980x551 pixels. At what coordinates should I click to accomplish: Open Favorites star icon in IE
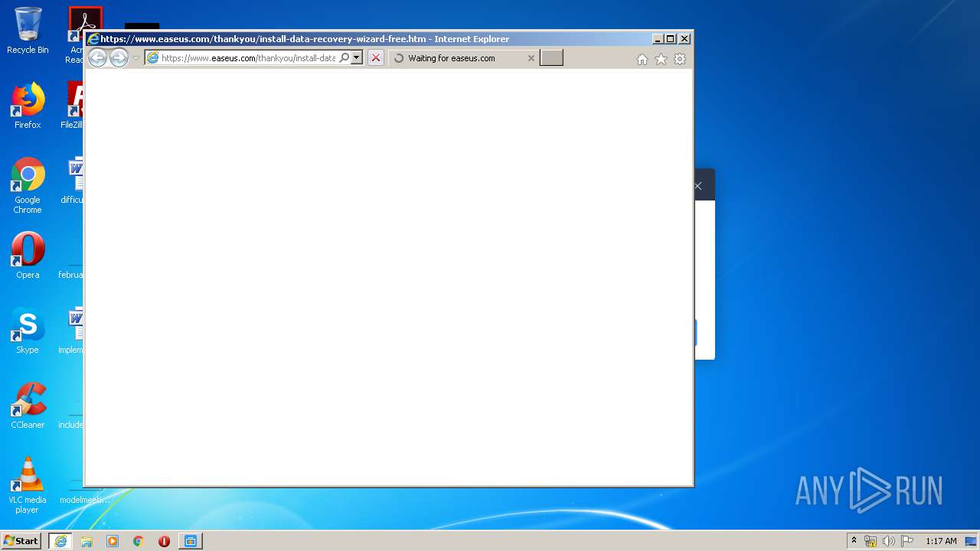tap(661, 59)
